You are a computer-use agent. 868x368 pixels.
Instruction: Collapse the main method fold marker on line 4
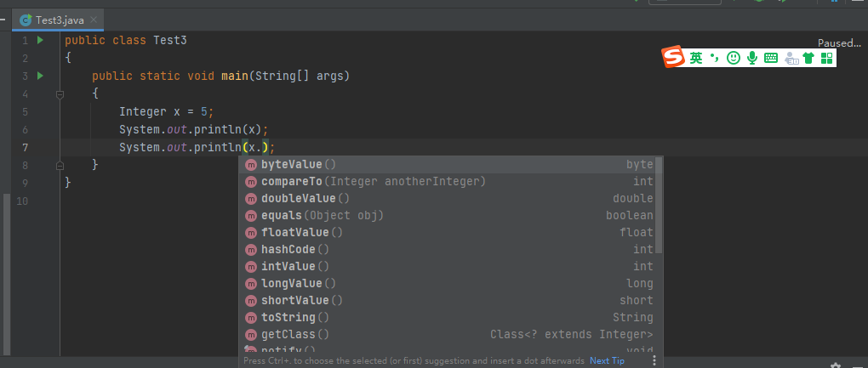(x=60, y=94)
